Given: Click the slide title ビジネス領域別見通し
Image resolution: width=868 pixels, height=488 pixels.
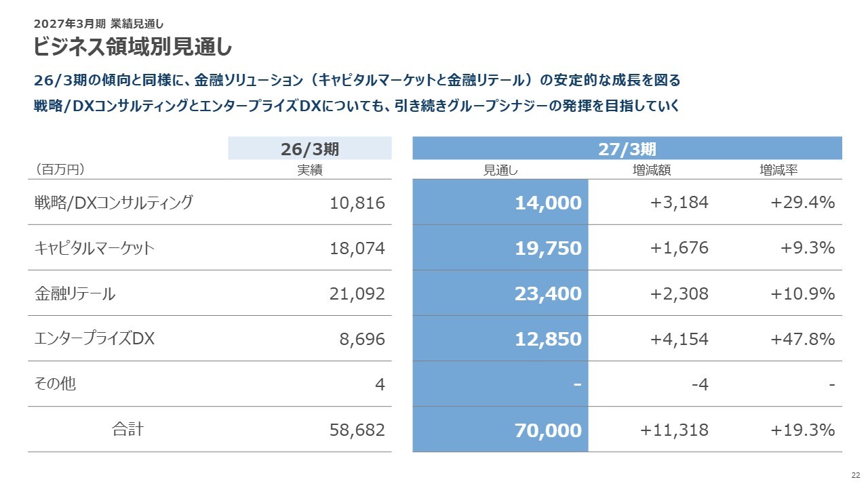Looking at the screenshot, I should click(x=133, y=47).
